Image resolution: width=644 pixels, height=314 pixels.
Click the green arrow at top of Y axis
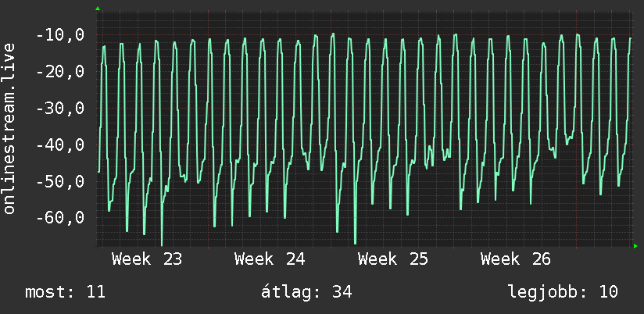[98, 9]
